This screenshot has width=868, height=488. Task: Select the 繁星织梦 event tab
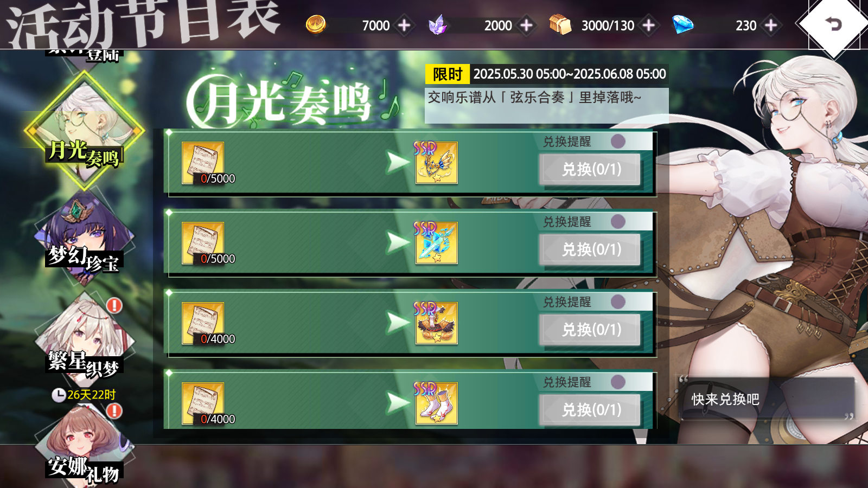coord(84,339)
